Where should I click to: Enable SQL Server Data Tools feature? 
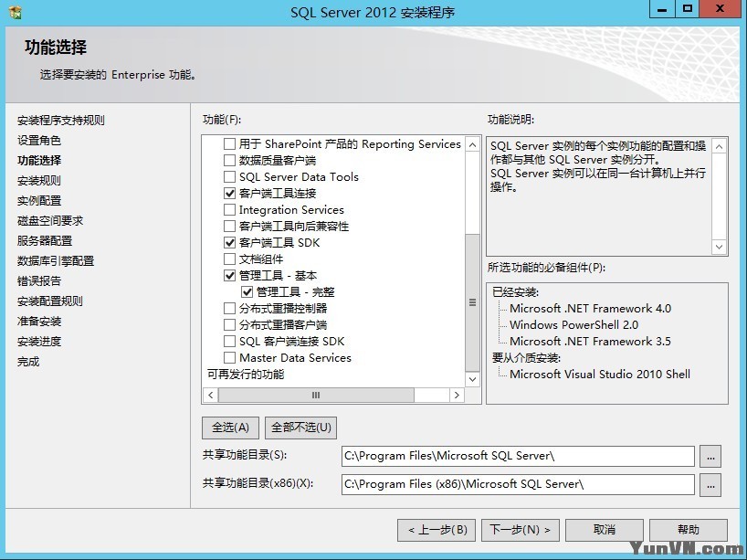229,177
